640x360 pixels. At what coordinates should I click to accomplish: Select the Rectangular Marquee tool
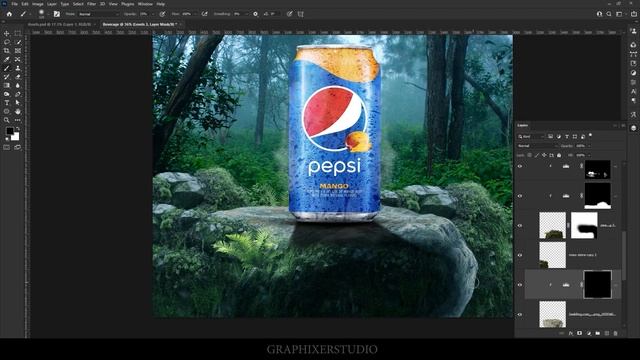[x=18, y=33]
